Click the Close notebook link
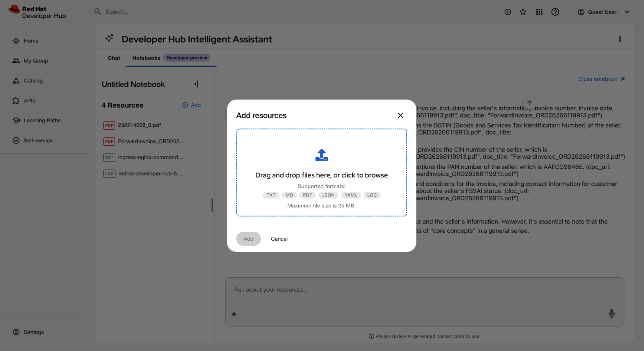644x351 pixels. (x=601, y=79)
